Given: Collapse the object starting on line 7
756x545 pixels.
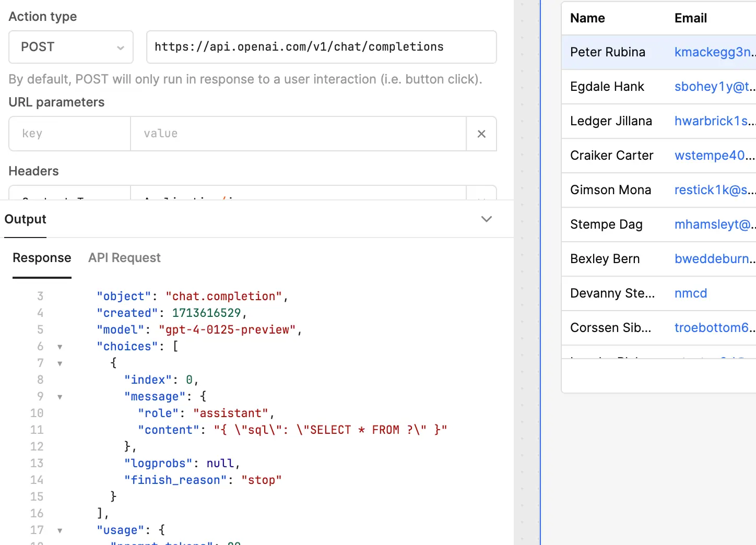Looking at the screenshot, I should pyautogui.click(x=60, y=363).
